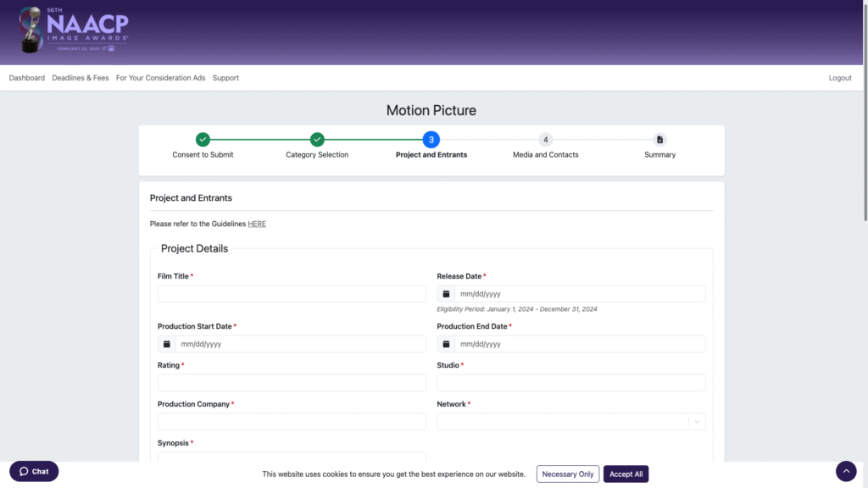
Task: Open the Chat widget
Action: pos(34,471)
